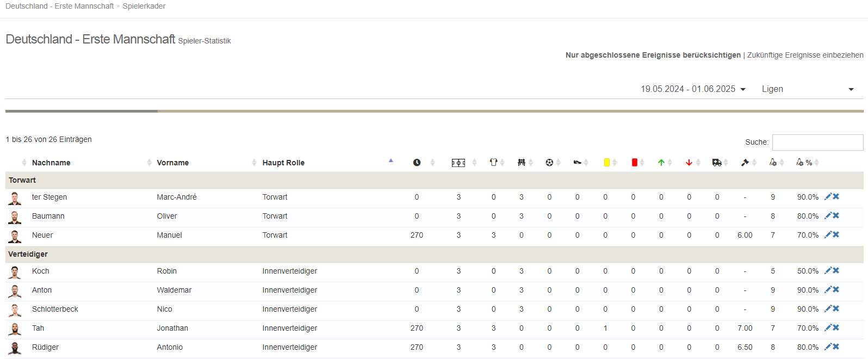Sort by the soccer ball goals column
This screenshot has width=868, height=359.
coord(549,163)
